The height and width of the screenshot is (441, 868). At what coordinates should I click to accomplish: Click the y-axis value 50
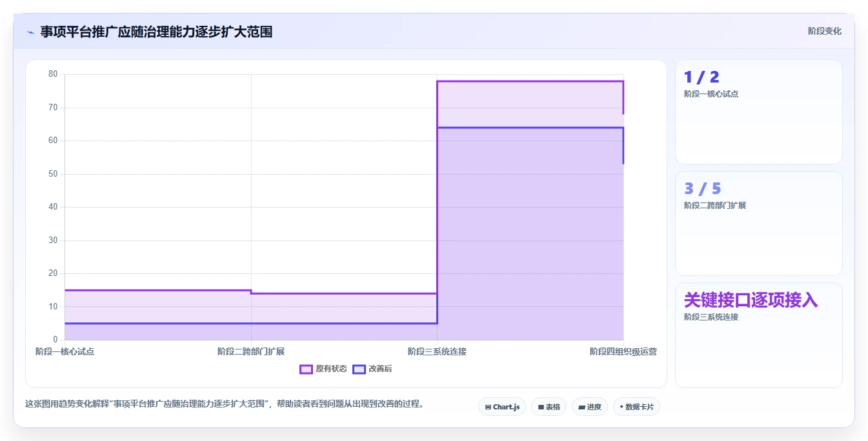coord(53,174)
